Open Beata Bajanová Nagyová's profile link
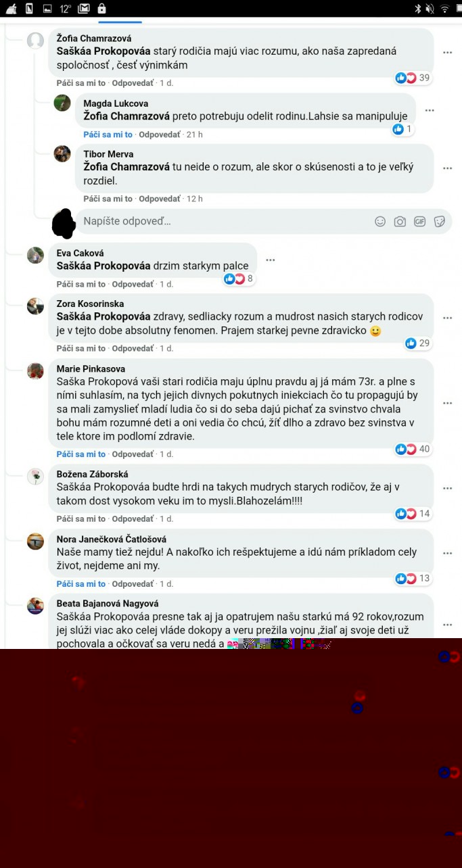The width and height of the screenshot is (462, 868). point(108,603)
